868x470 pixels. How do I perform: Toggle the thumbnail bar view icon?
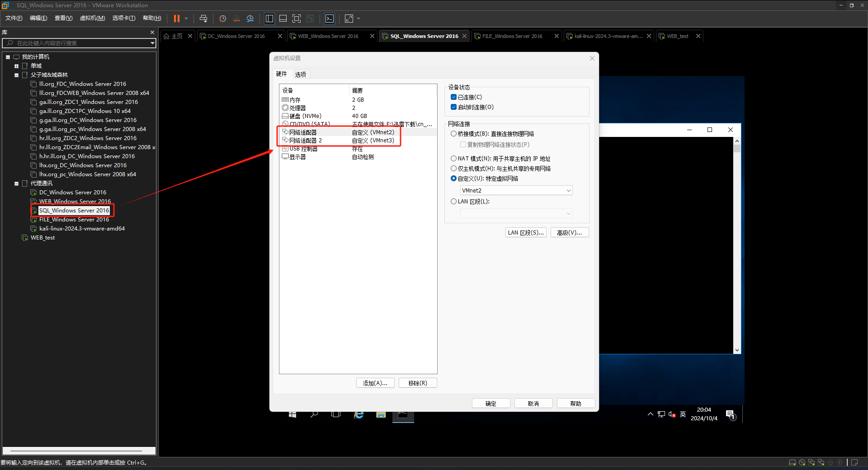click(x=283, y=19)
